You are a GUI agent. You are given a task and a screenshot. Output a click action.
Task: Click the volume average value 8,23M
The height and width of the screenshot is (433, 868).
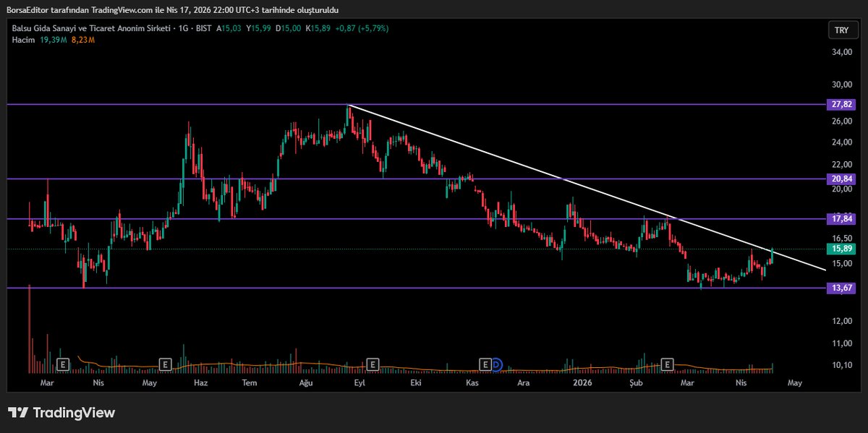pos(83,39)
